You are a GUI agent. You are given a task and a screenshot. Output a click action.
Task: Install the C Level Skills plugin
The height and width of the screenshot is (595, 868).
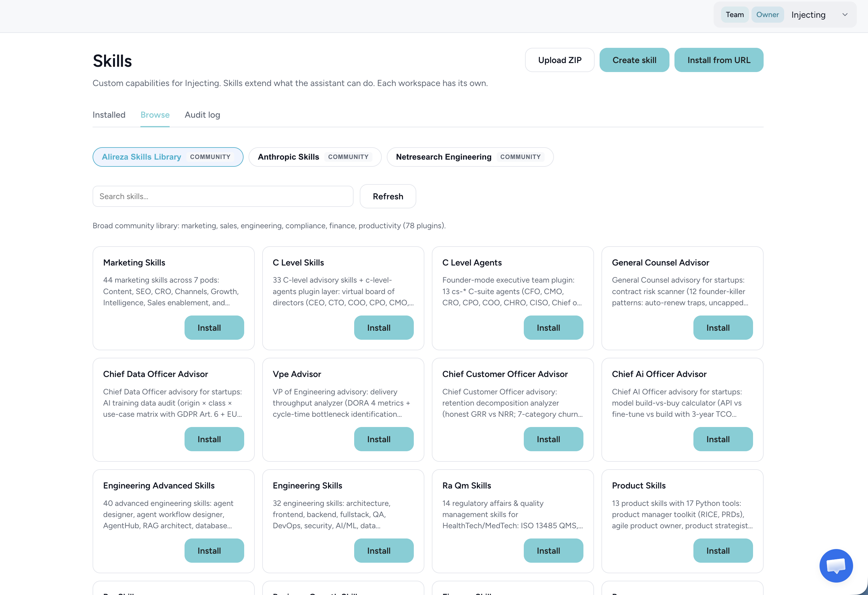click(384, 327)
